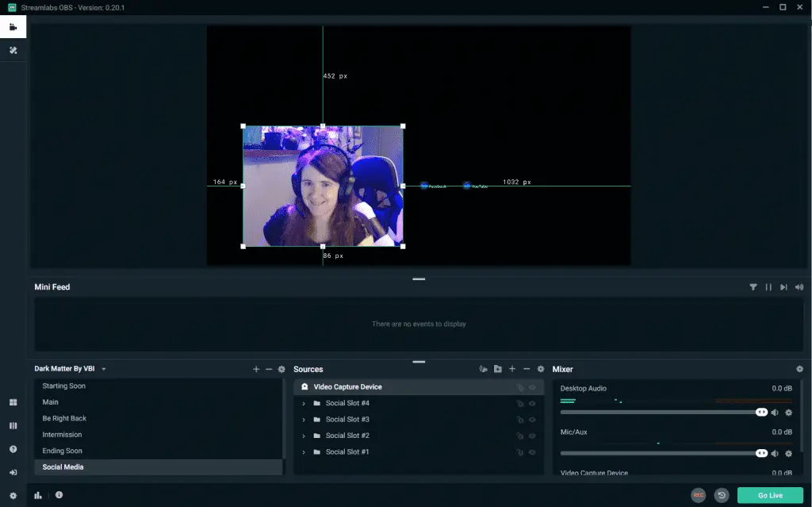
Task: Open Settings gear in the left sidebar
Action: pyautogui.click(x=13, y=496)
